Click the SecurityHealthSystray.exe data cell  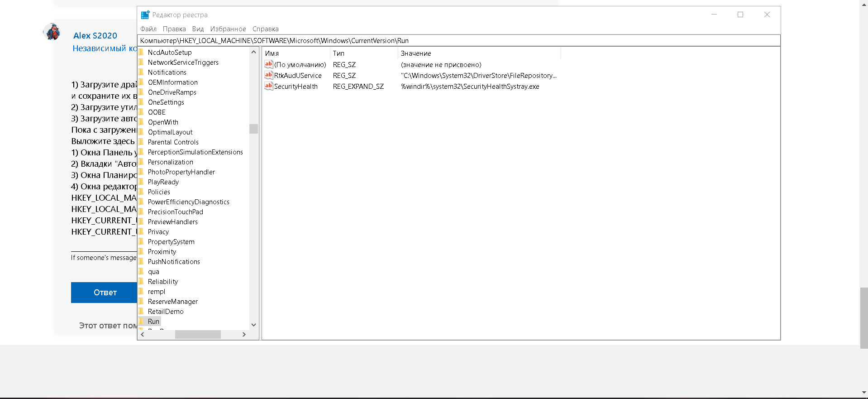470,87
